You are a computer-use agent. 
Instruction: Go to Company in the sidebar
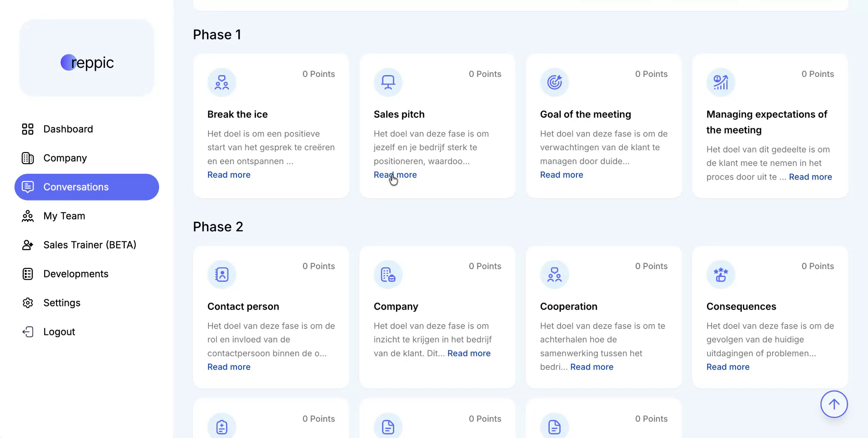point(65,158)
